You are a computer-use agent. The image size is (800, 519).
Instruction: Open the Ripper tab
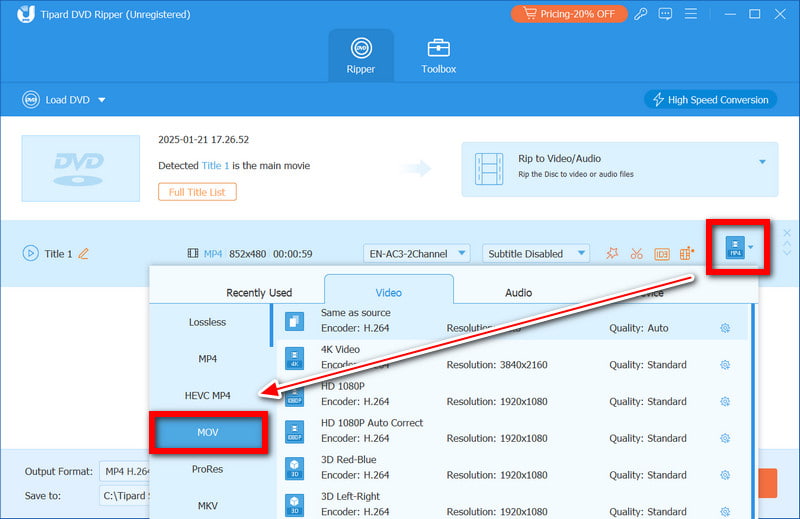pos(361,56)
